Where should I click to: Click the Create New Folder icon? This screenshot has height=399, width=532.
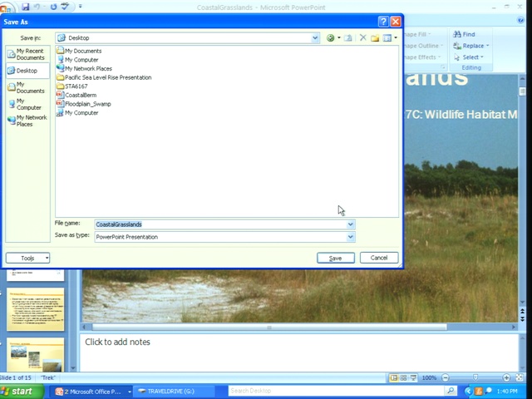point(375,38)
